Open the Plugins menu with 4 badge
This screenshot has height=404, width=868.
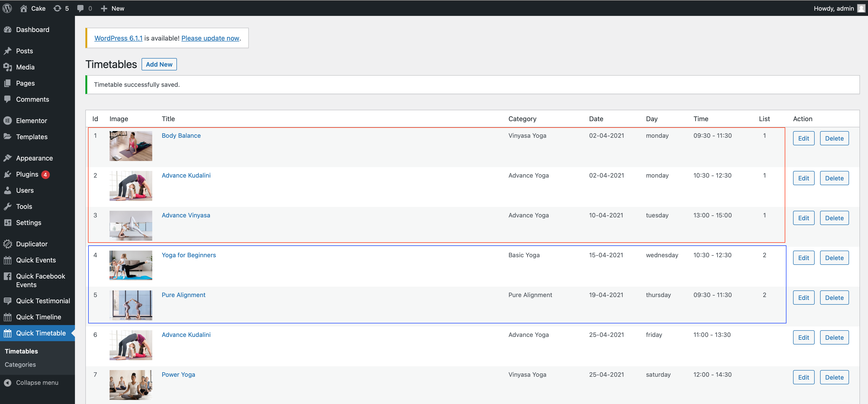(27, 174)
